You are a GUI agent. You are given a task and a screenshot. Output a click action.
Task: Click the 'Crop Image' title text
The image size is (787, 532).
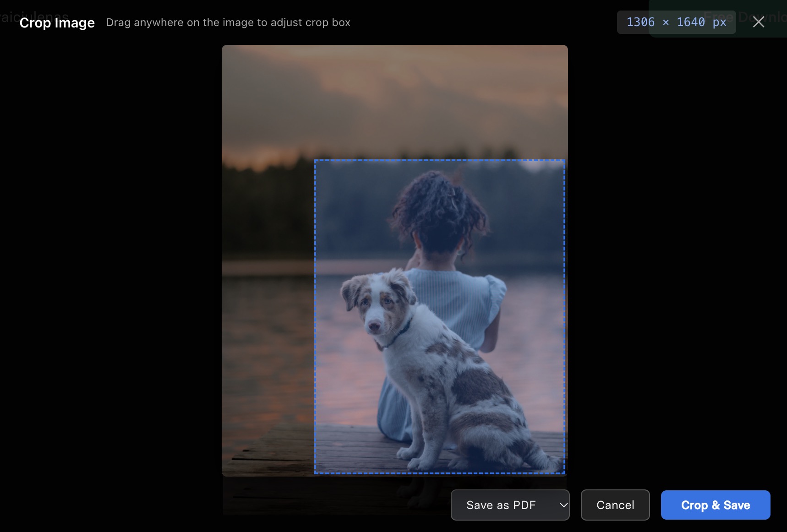coord(57,22)
